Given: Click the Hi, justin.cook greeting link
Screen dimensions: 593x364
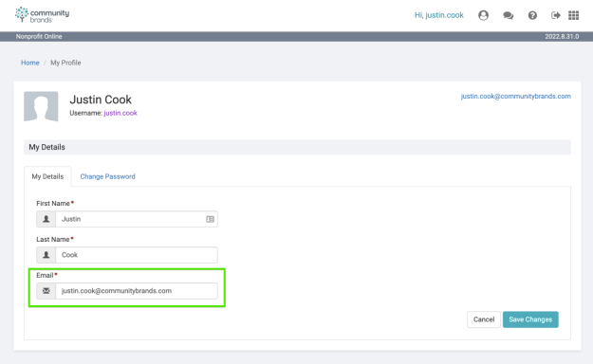Looking at the screenshot, I should click(x=439, y=15).
